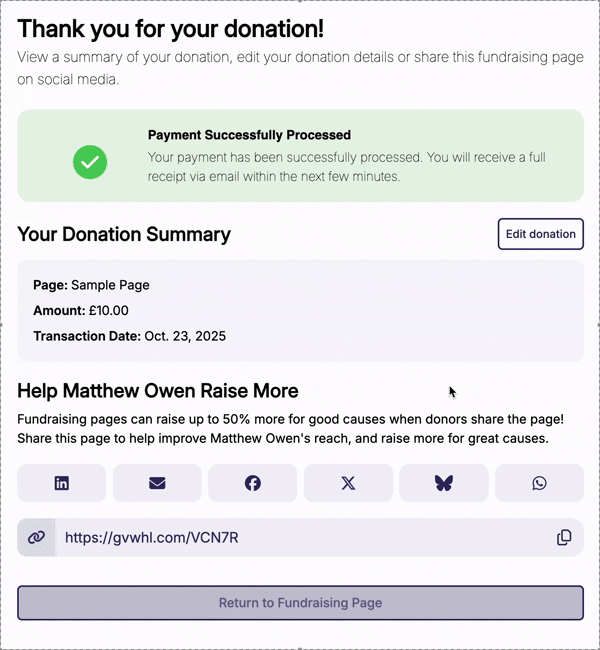
Task: Select the gvwhl.com share URL field
Action: (300, 537)
